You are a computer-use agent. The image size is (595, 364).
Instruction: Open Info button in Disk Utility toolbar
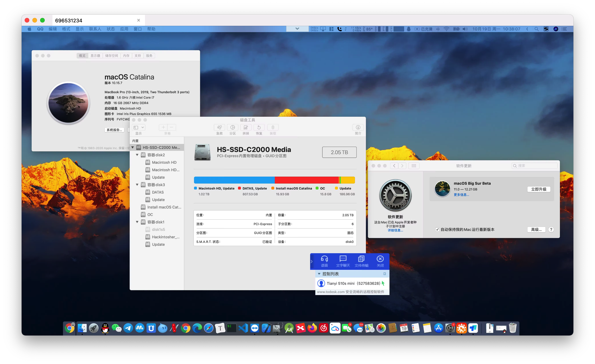point(358,127)
